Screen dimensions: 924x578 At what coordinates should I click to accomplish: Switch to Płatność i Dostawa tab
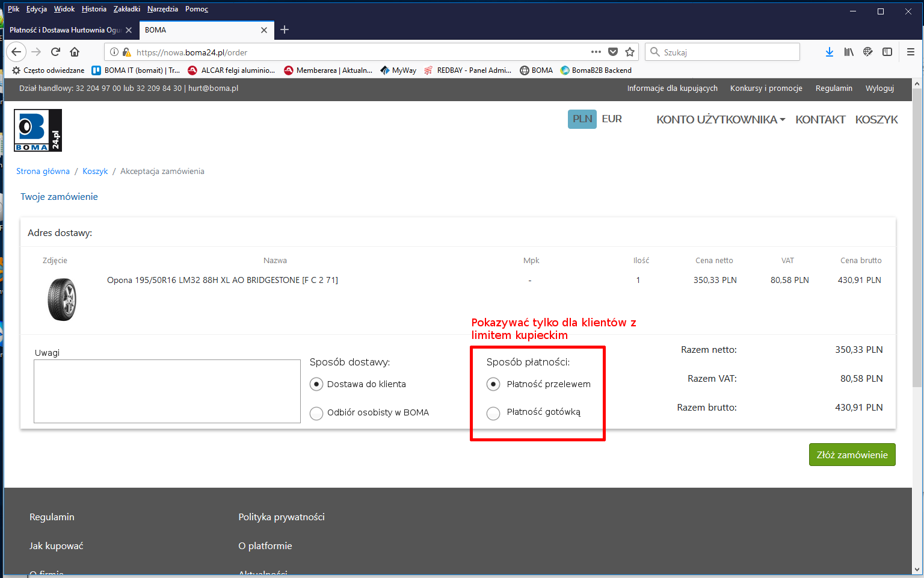tap(65, 30)
